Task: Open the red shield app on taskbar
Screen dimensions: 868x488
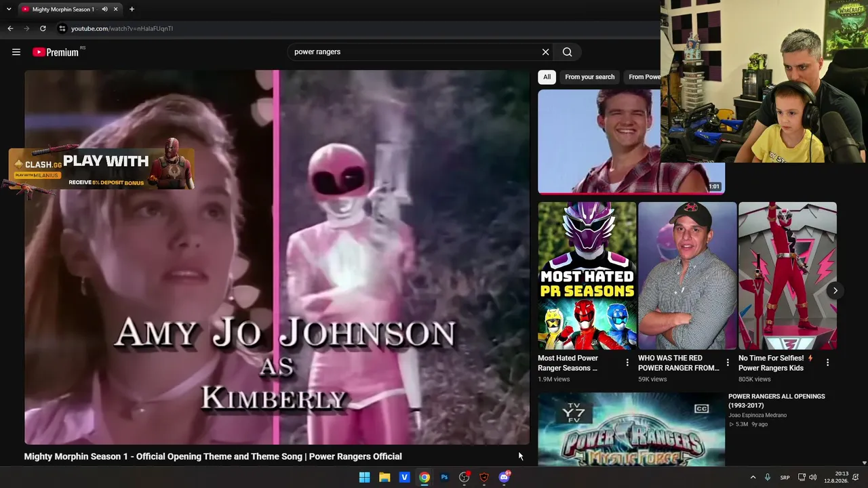Action: [484, 477]
